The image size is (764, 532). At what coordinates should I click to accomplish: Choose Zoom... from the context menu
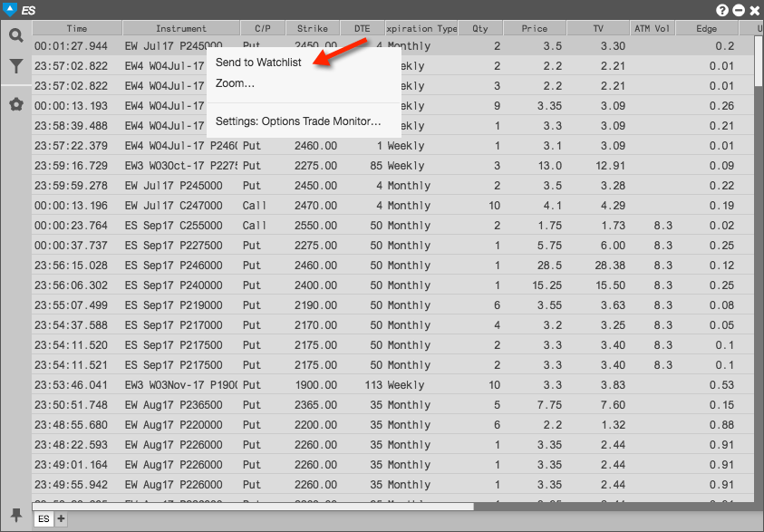(237, 82)
